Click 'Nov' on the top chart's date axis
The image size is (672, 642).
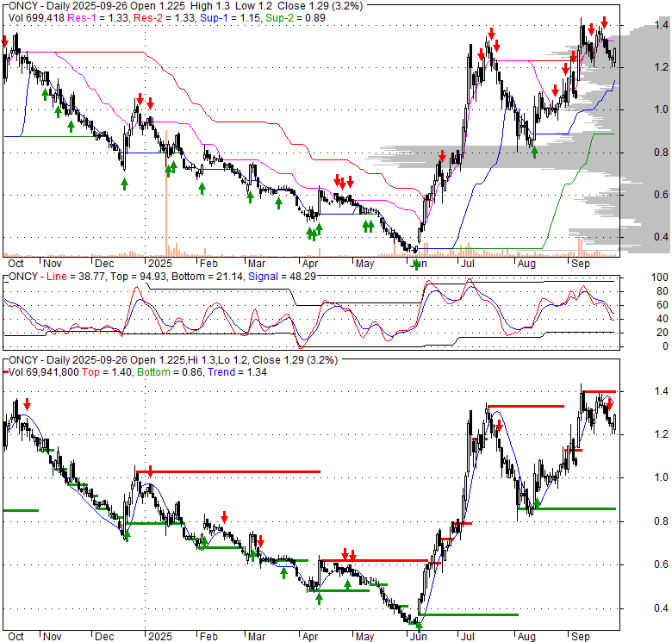(53, 264)
